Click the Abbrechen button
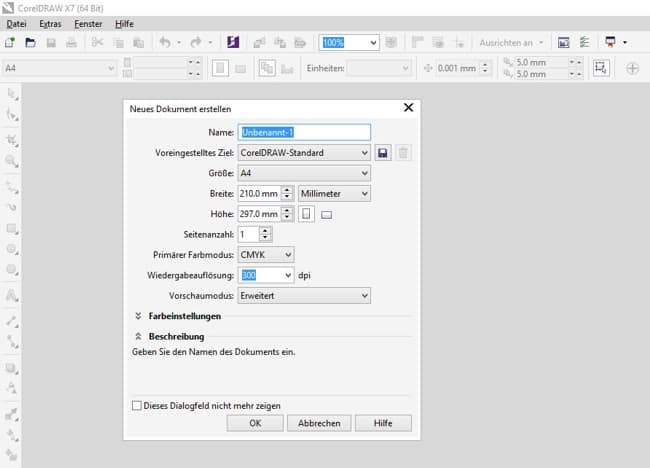Viewport: 650px width, 468px height. click(319, 423)
